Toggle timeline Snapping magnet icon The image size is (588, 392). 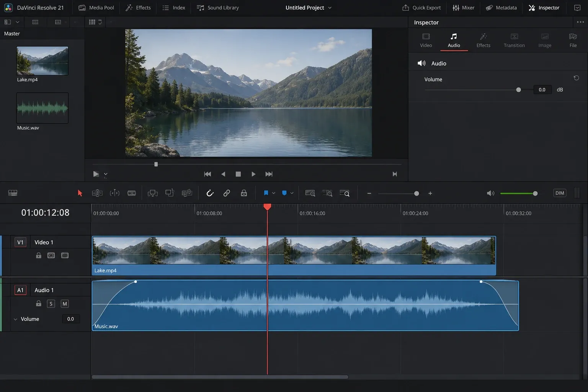[210, 193]
